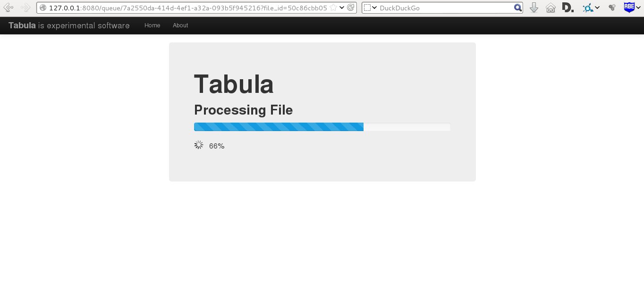Expand the blue network extension dropdown arrow
The height and width of the screenshot is (306, 644).
[597, 8]
